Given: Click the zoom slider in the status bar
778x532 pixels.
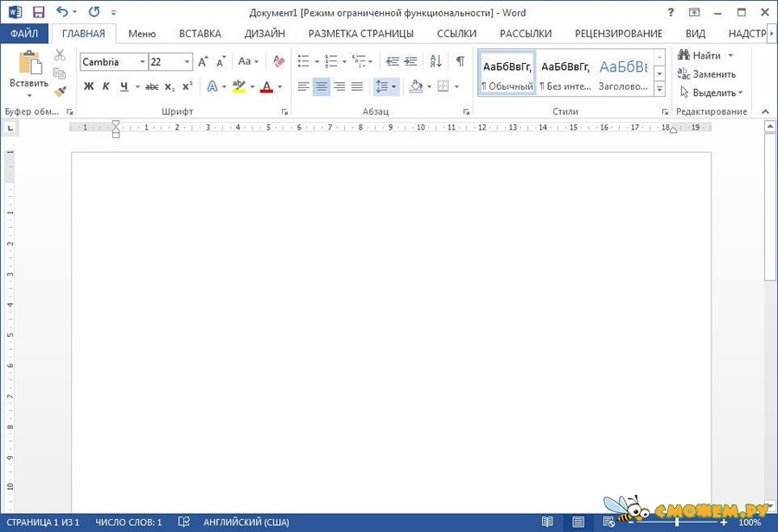Looking at the screenshot, I should pos(677,522).
